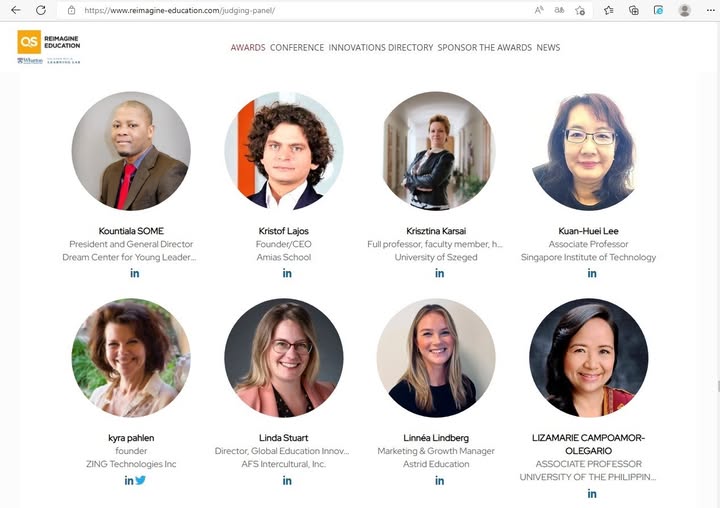Open Kuan-Huei Lee's LinkedIn icon
This screenshot has width=720, height=508.
[x=592, y=273]
